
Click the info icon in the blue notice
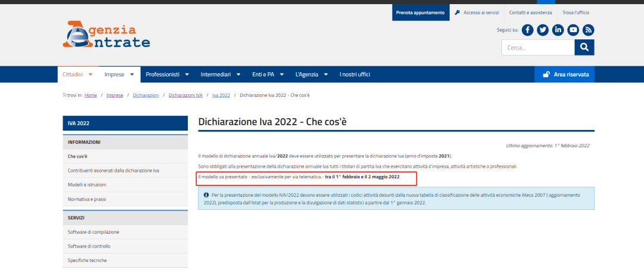click(x=206, y=195)
